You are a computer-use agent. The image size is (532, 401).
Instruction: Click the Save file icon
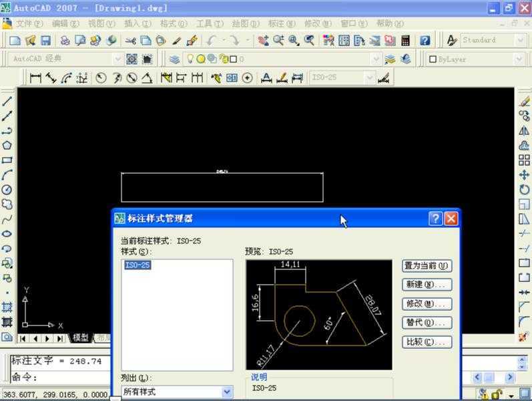click(x=46, y=41)
